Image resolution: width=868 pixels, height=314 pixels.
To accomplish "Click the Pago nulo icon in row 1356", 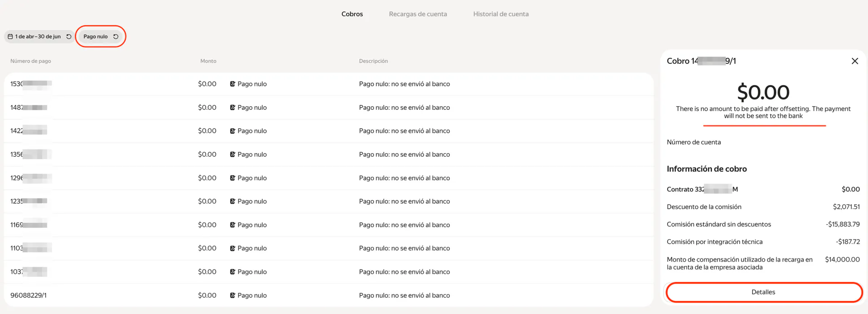I will pos(232,155).
